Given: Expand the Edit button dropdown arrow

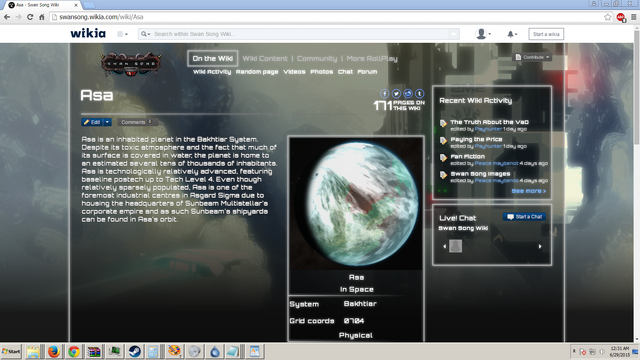Looking at the screenshot, I should [107, 122].
